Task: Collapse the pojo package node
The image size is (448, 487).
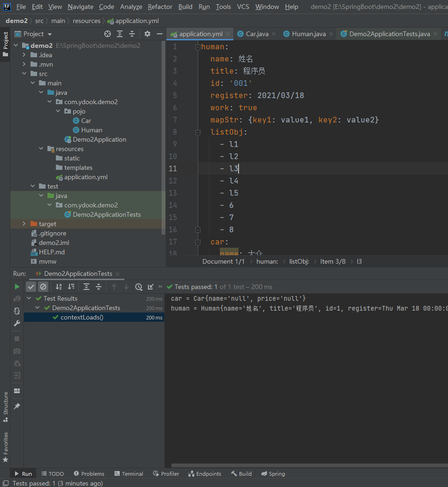Action: tap(58, 111)
